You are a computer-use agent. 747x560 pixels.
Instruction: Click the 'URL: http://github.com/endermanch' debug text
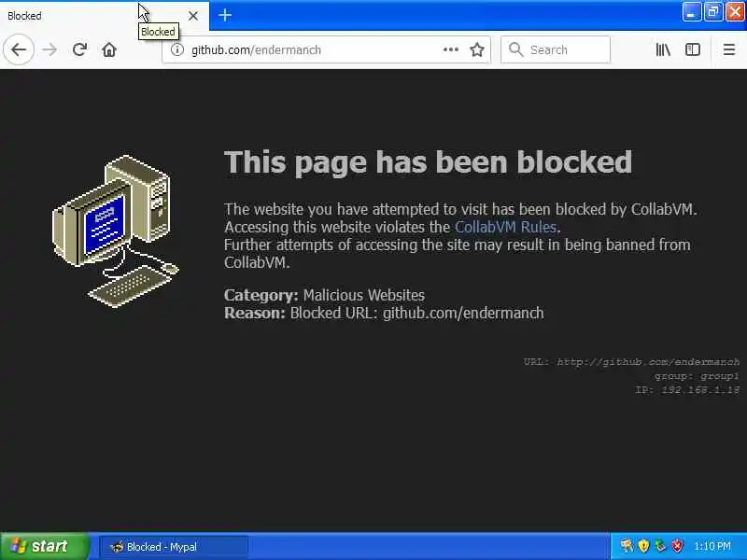[x=631, y=362]
